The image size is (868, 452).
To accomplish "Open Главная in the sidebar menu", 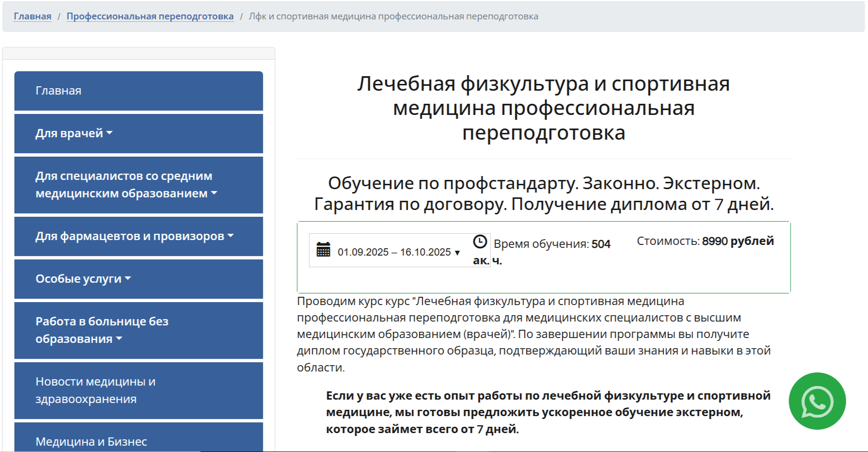I will (x=139, y=91).
